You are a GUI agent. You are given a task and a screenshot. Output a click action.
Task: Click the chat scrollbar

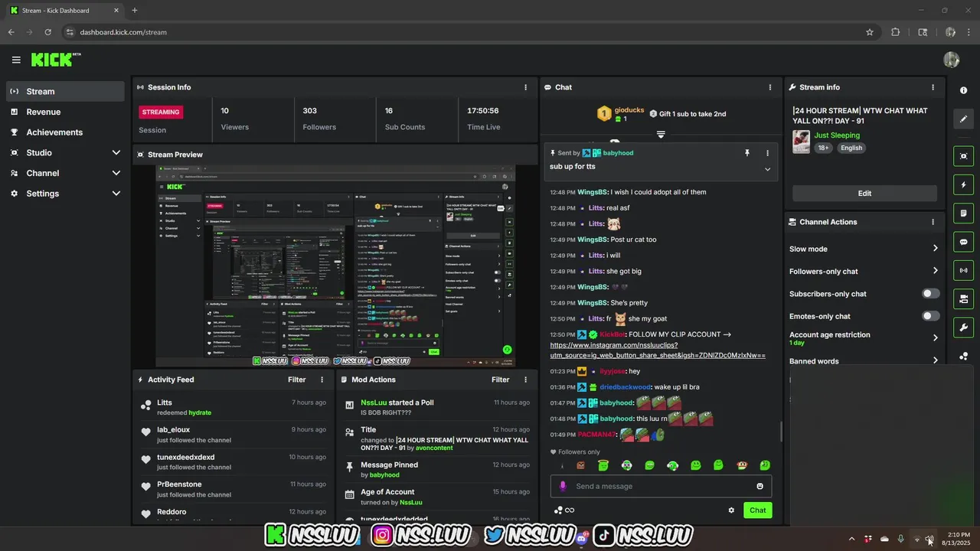coord(781,431)
